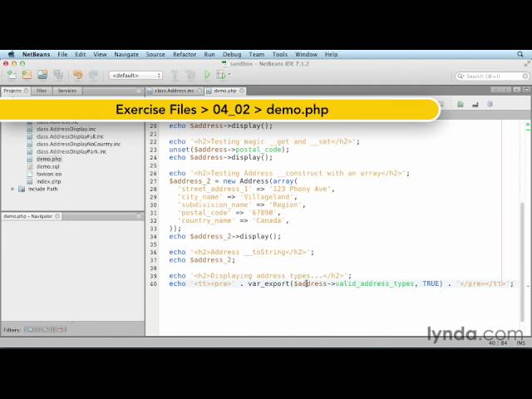This screenshot has height=399, width=532.
Task: Open the File menu
Action: pos(62,54)
